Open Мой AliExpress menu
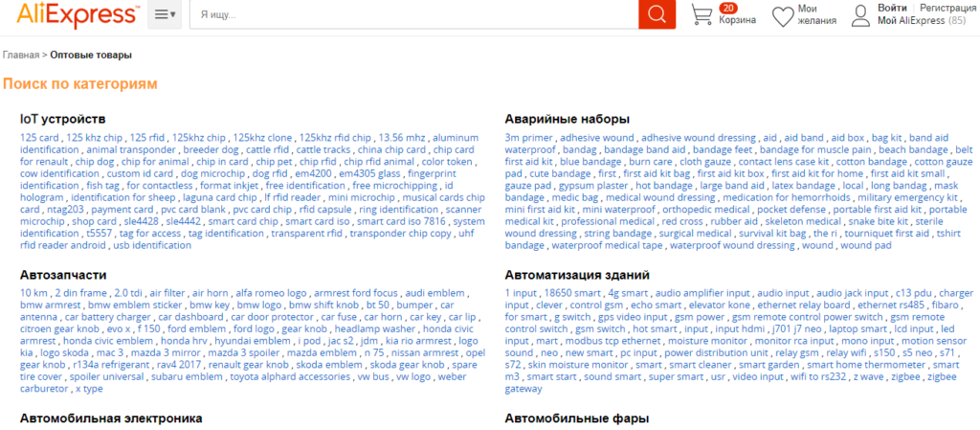 pos(922,21)
